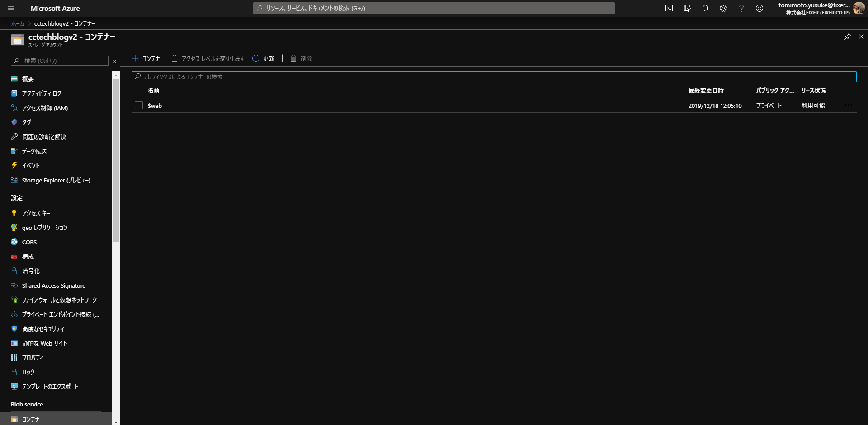Viewport: 868px width, 425px height.
Task: Select the $web container checkbox
Action: (x=139, y=105)
